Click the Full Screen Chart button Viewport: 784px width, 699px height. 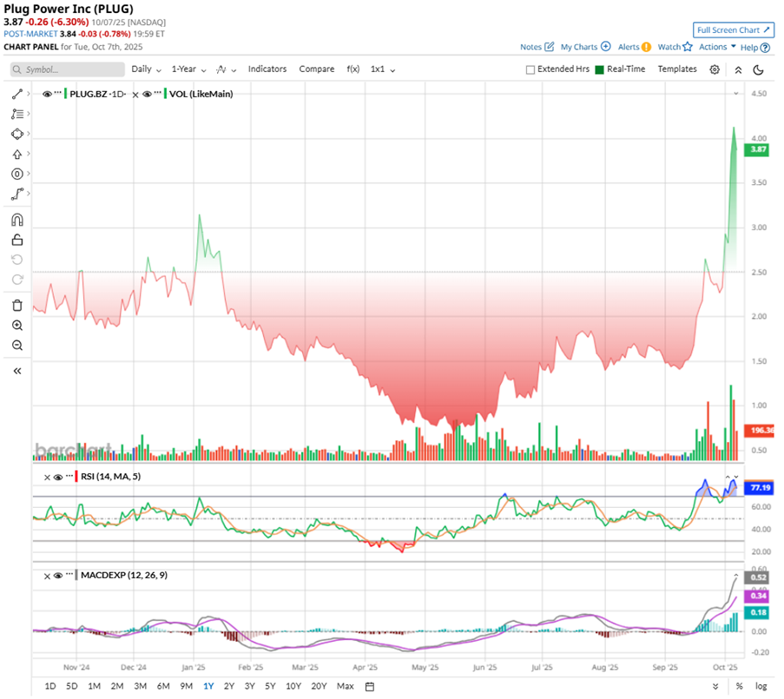[x=733, y=30]
